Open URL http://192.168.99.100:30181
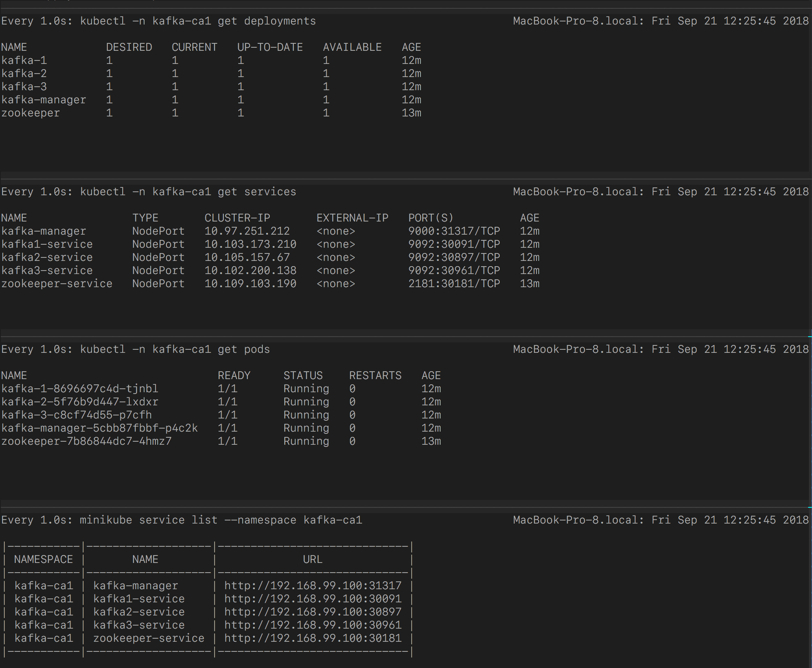Screen dimensions: 812x668 (x=313, y=638)
